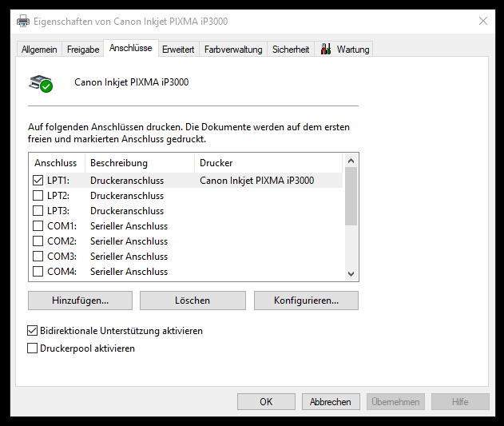504x426 pixels.
Task: Enable the COM1: serial port checkbox
Action: [x=38, y=226]
